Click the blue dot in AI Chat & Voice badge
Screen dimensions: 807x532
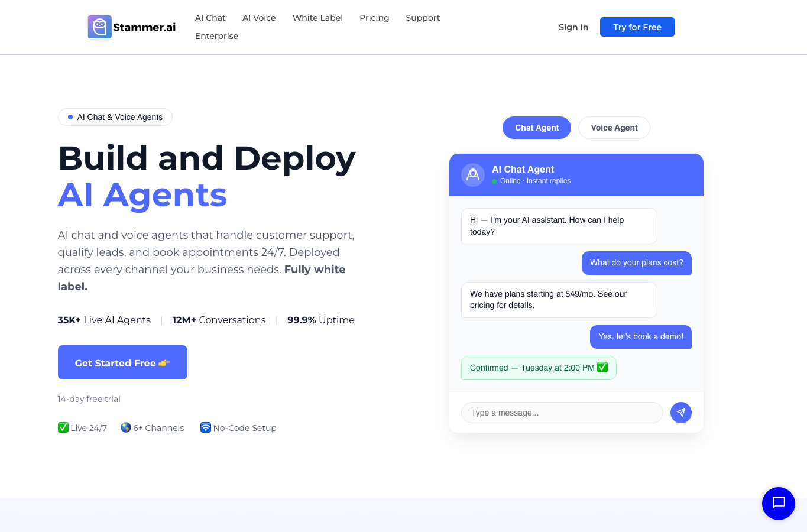pyautogui.click(x=70, y=117)
